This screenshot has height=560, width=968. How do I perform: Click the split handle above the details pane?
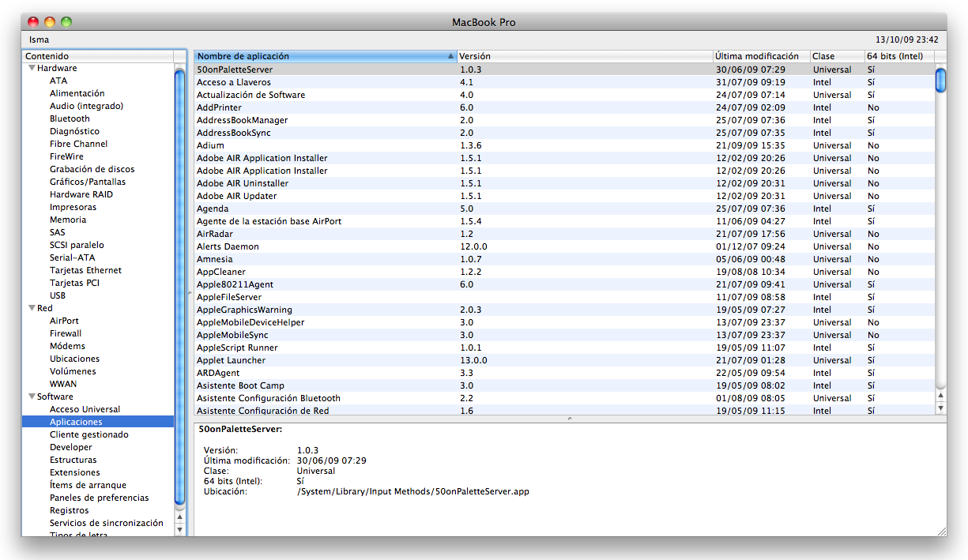point(569,419)
